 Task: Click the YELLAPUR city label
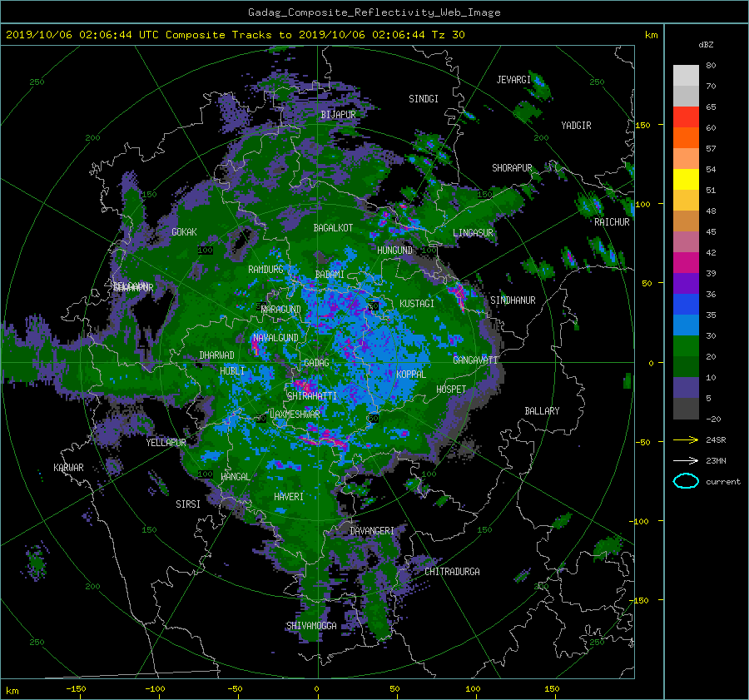[166, 443]
